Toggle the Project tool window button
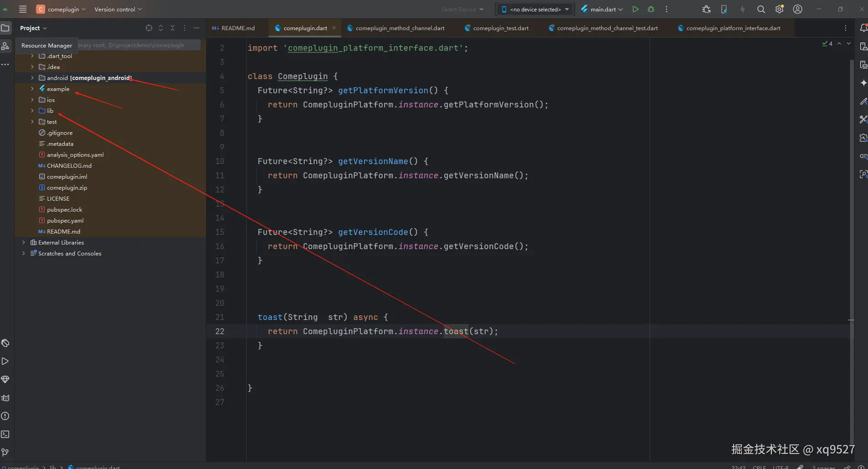This screenshot has height=469, width=868. pos(5,28)
